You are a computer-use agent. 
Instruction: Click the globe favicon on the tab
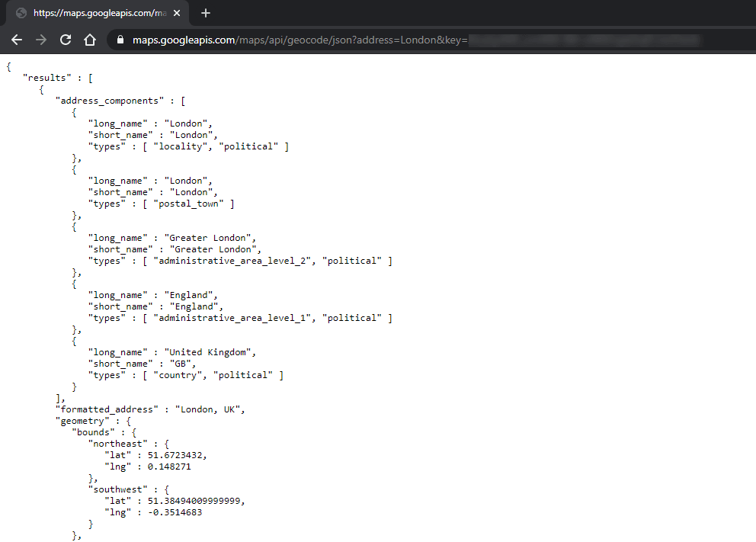click(x=21, y=13)
